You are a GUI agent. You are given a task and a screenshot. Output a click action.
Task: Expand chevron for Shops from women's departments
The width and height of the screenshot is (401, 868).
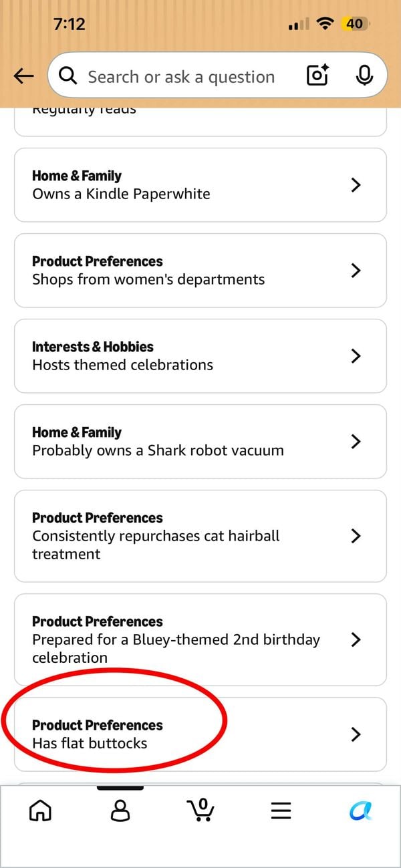356,271
